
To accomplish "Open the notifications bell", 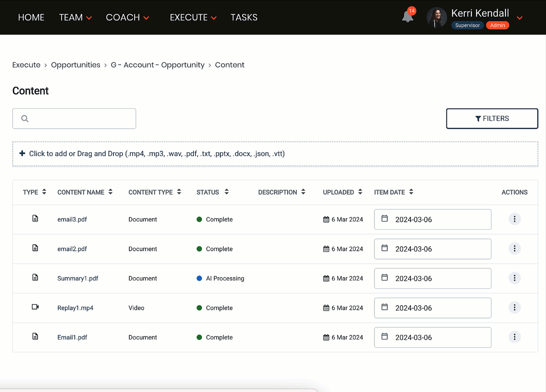I will point(408,17).
